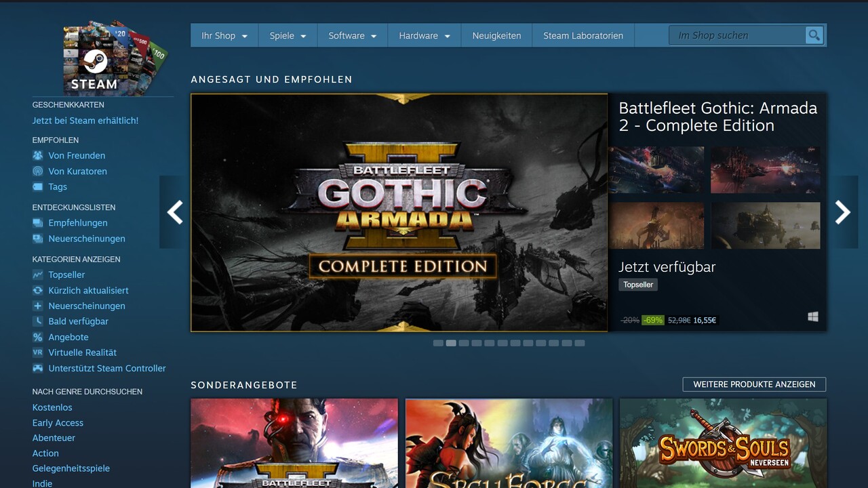Click the Steam Controller gamepad icon
This screenshot has height=488, width=868.
(x=38, y=368)
